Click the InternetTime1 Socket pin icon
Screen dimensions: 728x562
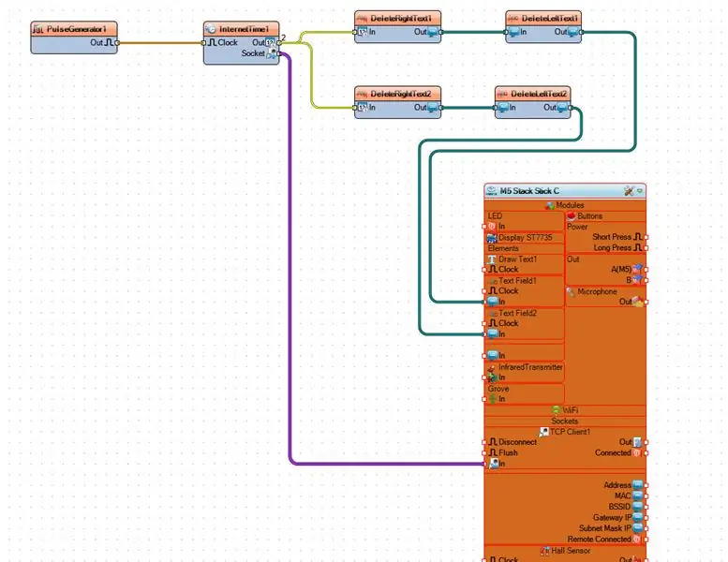click(x=271, y=53)
